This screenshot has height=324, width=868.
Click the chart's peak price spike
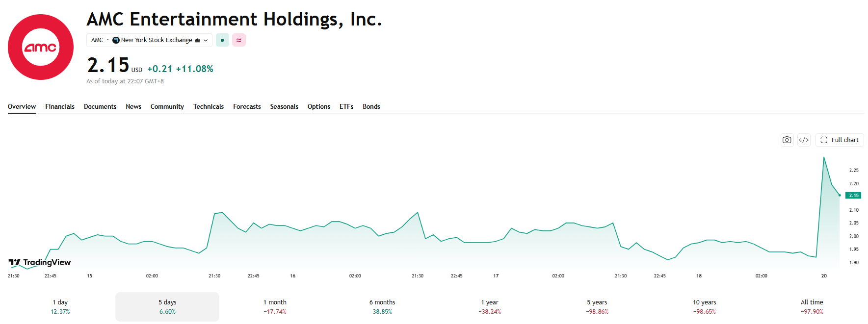click(824, 157)
